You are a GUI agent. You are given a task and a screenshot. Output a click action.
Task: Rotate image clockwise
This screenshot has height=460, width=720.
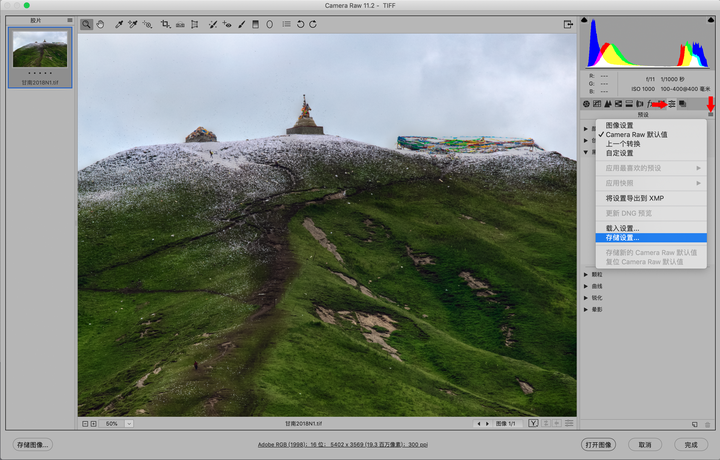pyautogui.click(x=313, y=24)
